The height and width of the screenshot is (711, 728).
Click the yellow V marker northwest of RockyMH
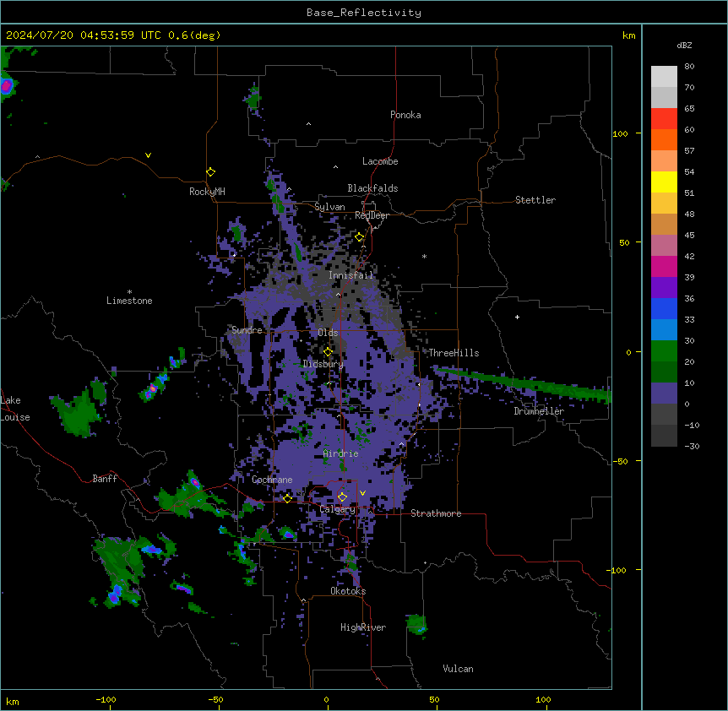coord(148,155)
